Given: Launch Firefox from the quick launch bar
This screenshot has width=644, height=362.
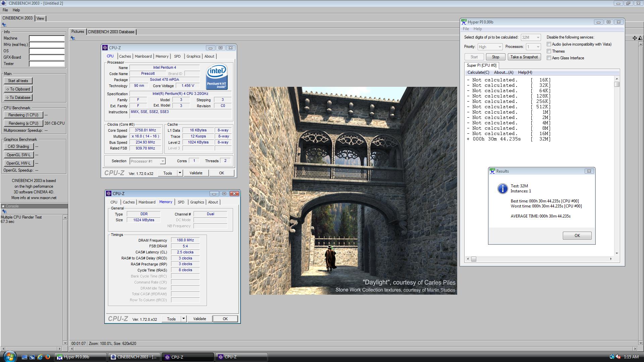Looking at the screenshot, I should pyautogui.click(x=48, y=357).
